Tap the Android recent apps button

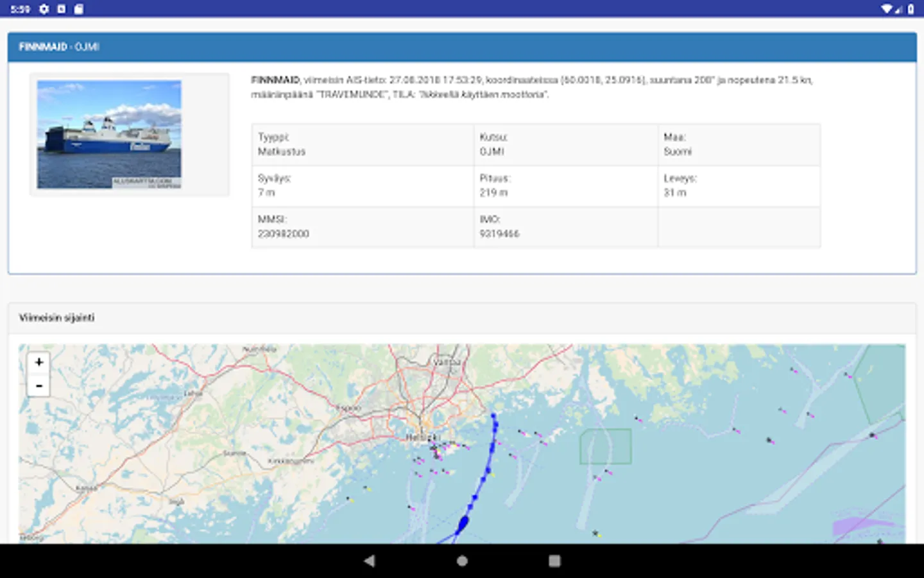click(554, 561)
